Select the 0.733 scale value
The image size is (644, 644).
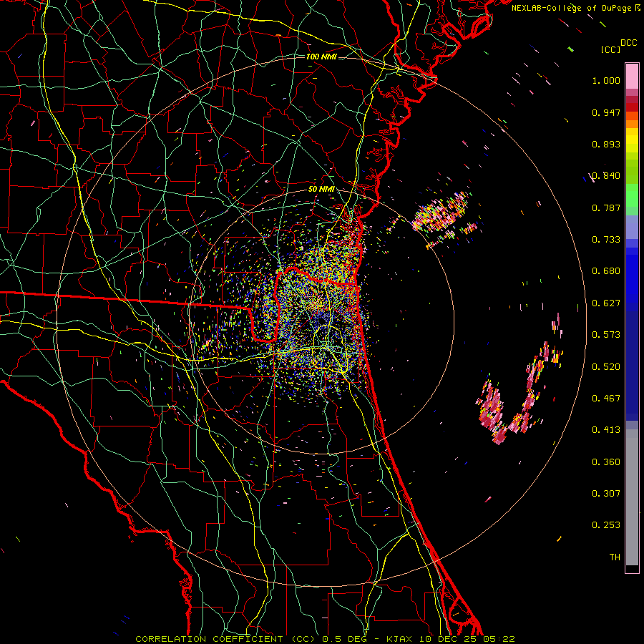click(606, 240)
